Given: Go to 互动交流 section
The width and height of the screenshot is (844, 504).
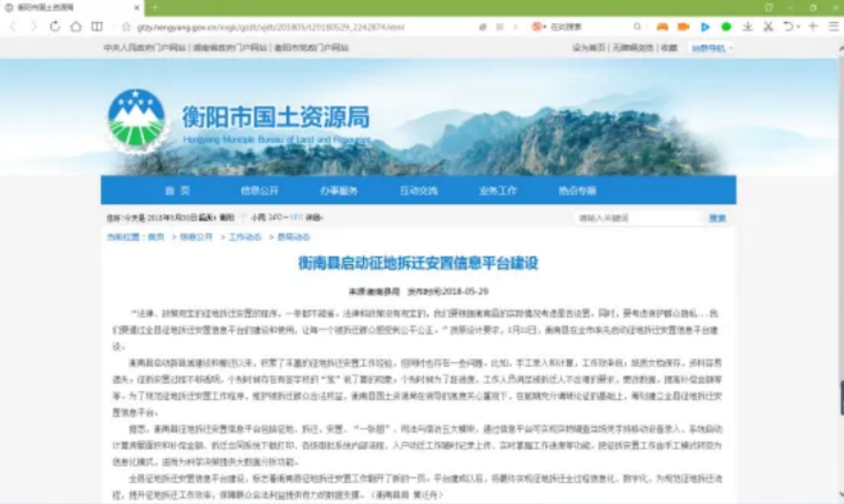Looking at the screenshot, I should click(x=418, y=191).
